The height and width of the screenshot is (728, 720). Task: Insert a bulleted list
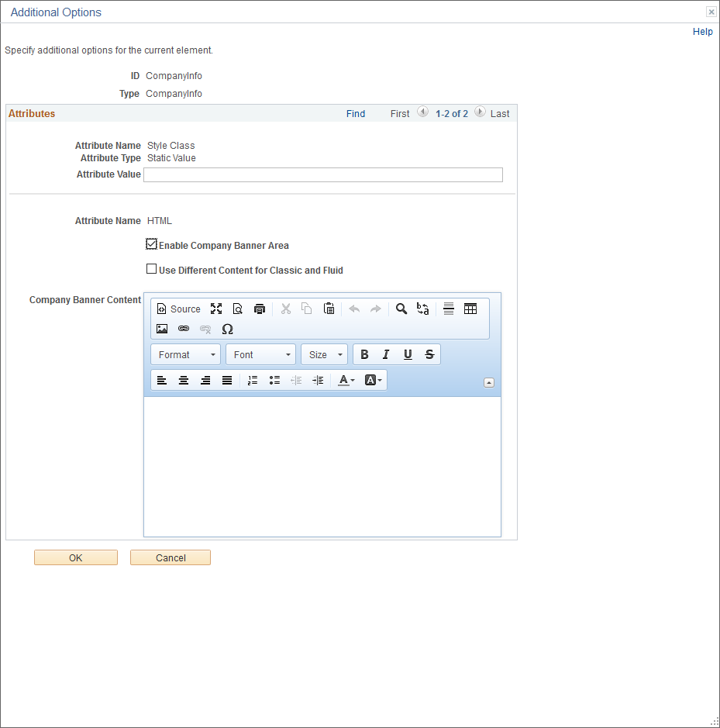(274, 381)
